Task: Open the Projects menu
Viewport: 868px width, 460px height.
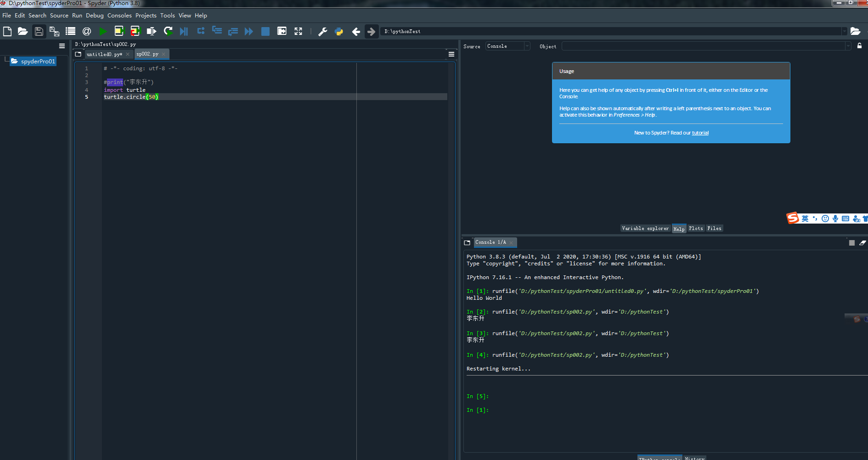Action: tap(146, 15)
